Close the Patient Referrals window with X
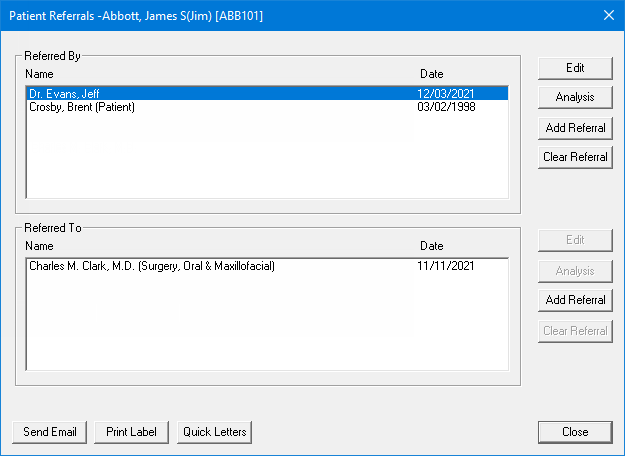Image resolution: width=625 pixels, height=456 pixels. coord(608,15)
